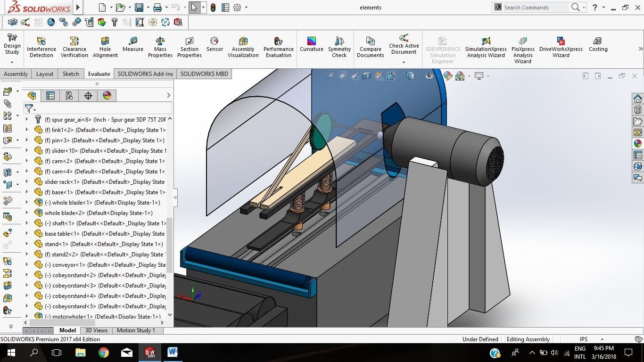The height and width of the screenshot is (362, 644).
Task: Open Windows Start menu
Action: [11, 353]
